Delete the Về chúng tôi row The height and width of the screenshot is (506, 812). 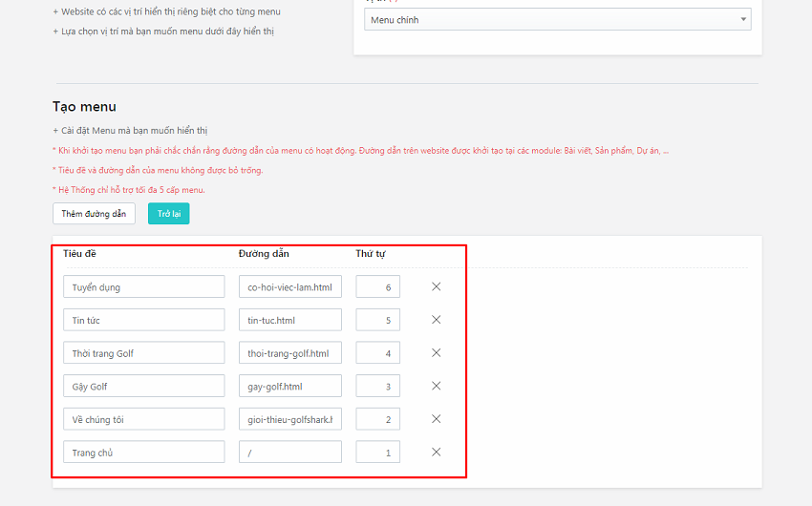click(x=436, y=419)
